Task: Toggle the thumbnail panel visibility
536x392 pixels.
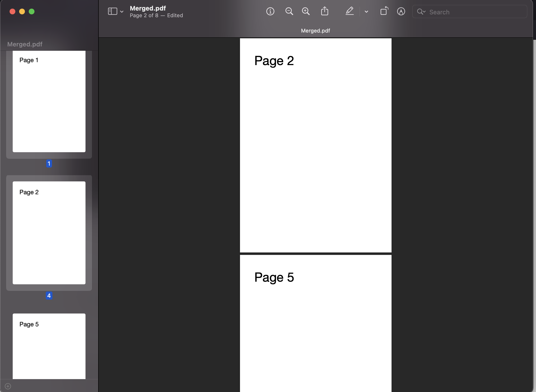Action: (112, 11)
